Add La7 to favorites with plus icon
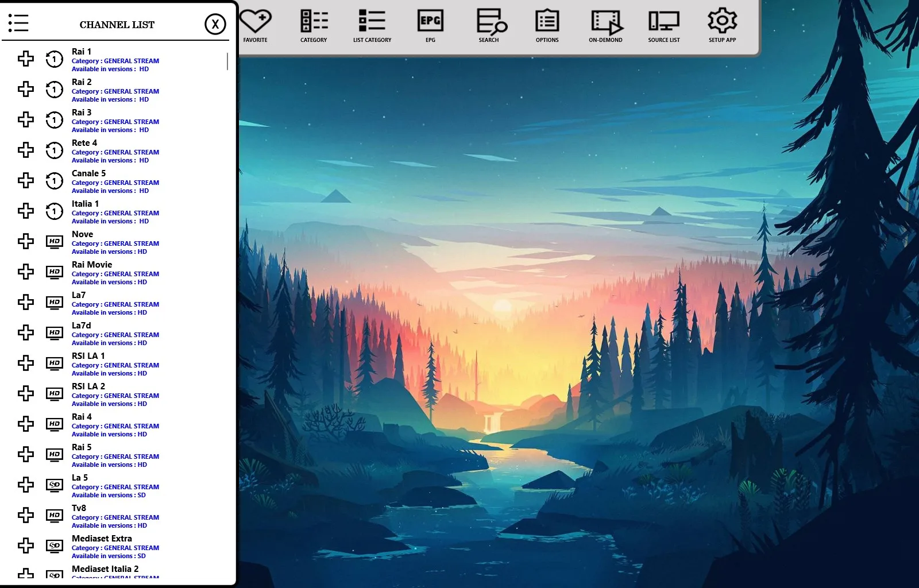This screenshot has width=919, height=588. tap(26, 302)
